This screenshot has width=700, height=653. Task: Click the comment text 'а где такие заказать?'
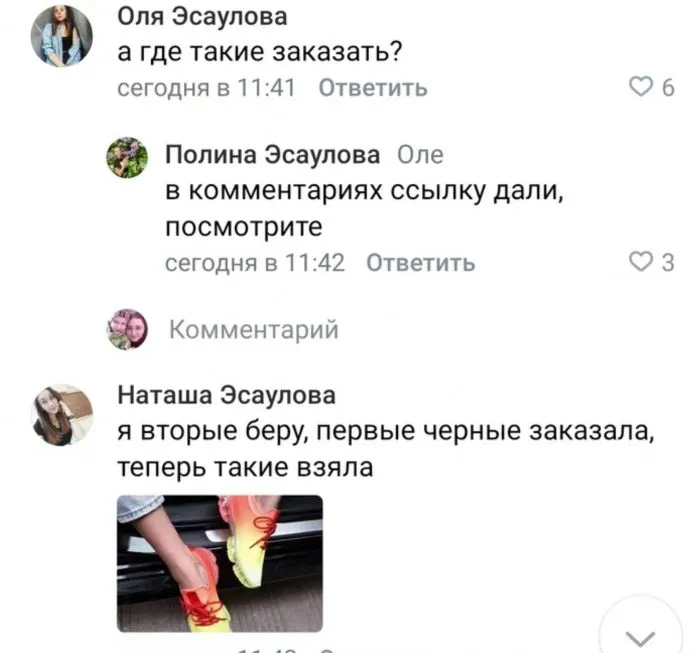(x=260, y=52)
